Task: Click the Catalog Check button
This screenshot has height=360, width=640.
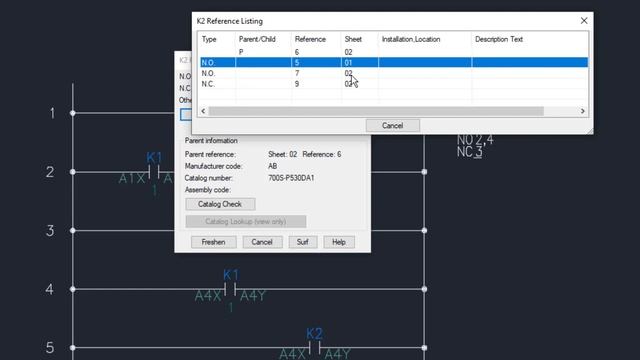Action: click(x=220, y=204)
